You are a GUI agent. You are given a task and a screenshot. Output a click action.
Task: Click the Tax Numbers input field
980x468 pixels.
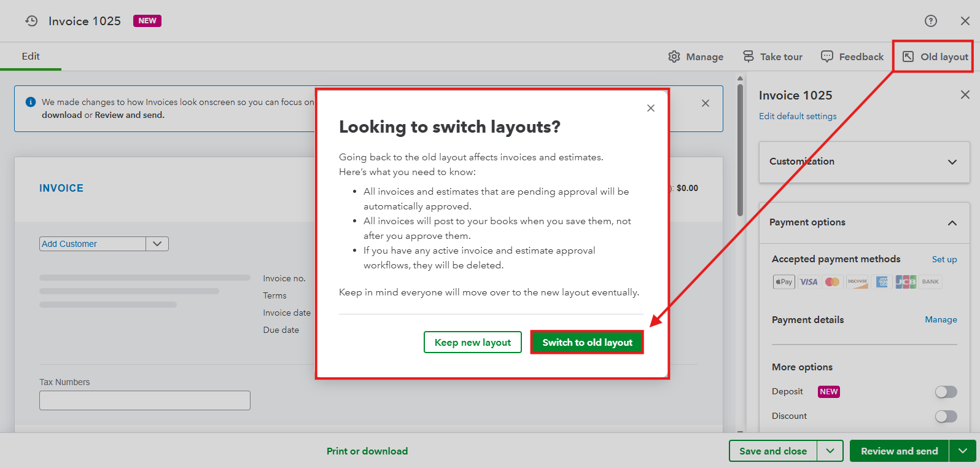[145, 400]
